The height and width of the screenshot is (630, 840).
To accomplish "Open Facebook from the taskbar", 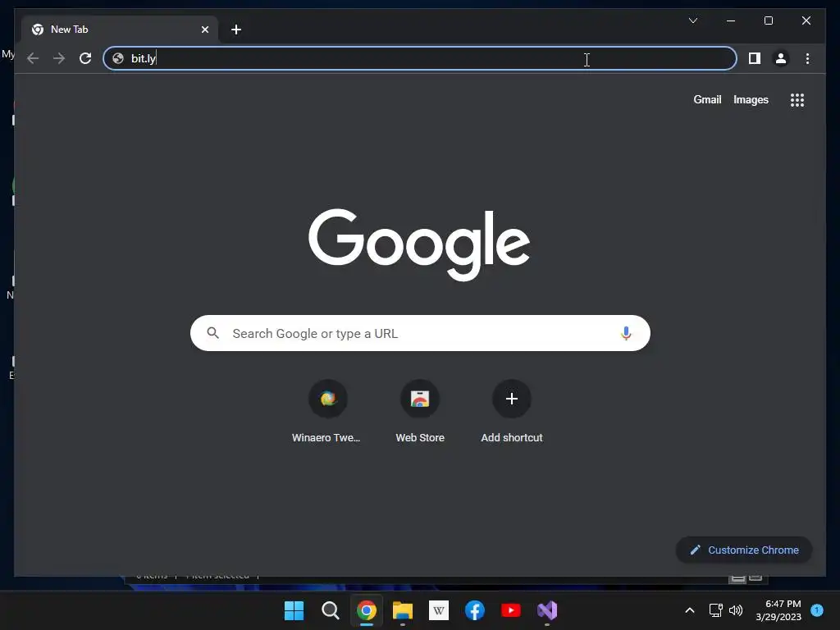I will tap(475, 610).
